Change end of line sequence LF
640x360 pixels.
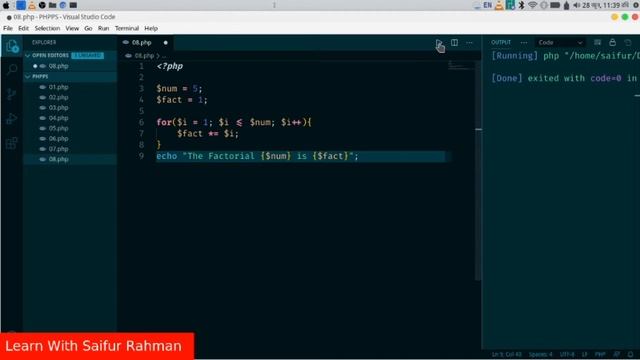pos(584,354)
